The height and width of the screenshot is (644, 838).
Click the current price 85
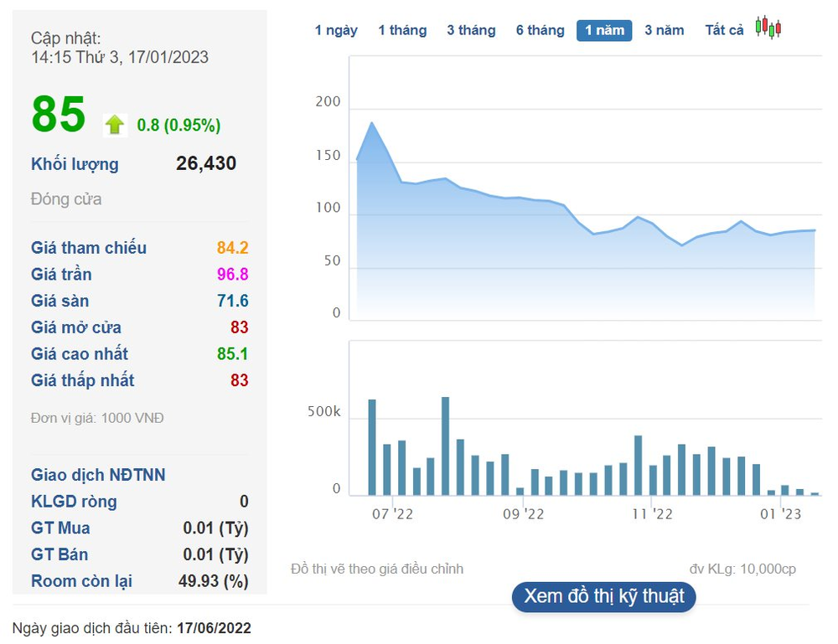point(59,114)
